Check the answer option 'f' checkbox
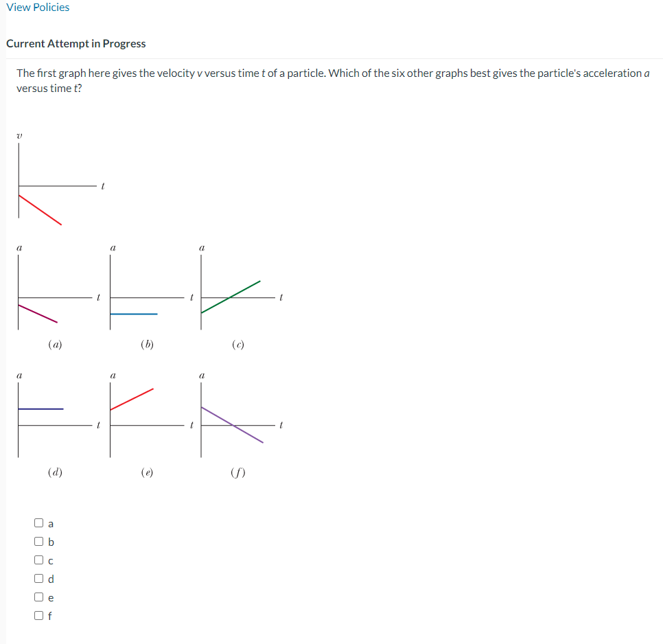 tap(39, 615)
